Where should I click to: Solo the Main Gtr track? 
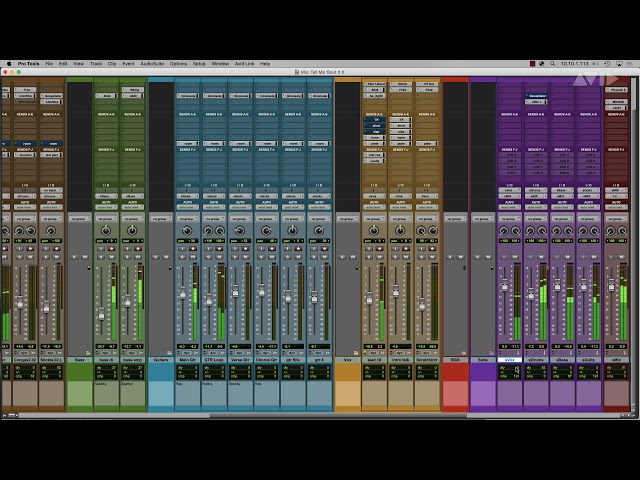coord(182,257)
